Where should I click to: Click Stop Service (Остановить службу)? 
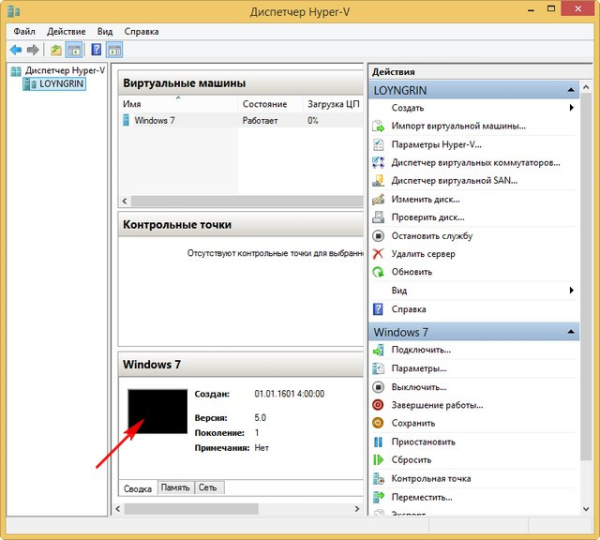(432, 236)
